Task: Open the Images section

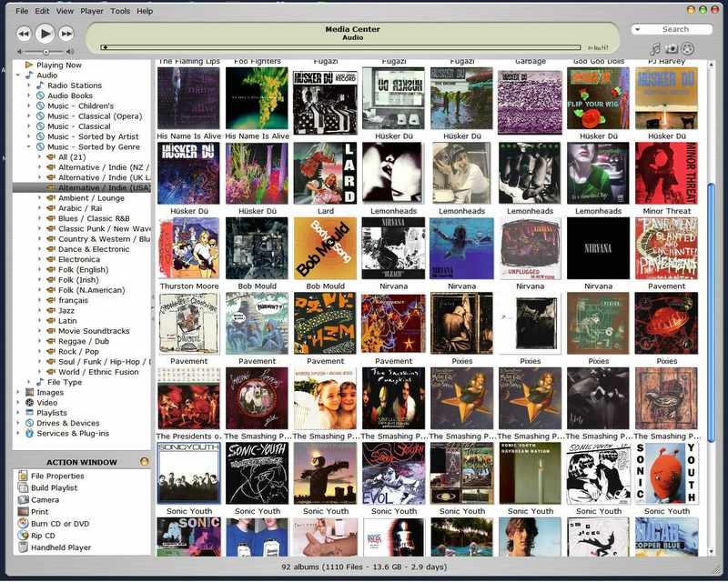Action: [x=50, y=392]
